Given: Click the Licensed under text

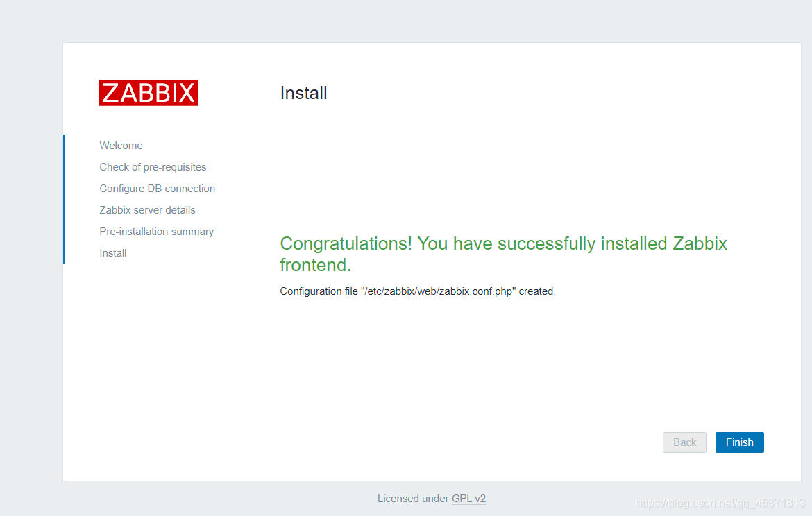Looking at the screenshot, I should pos(413,499).
